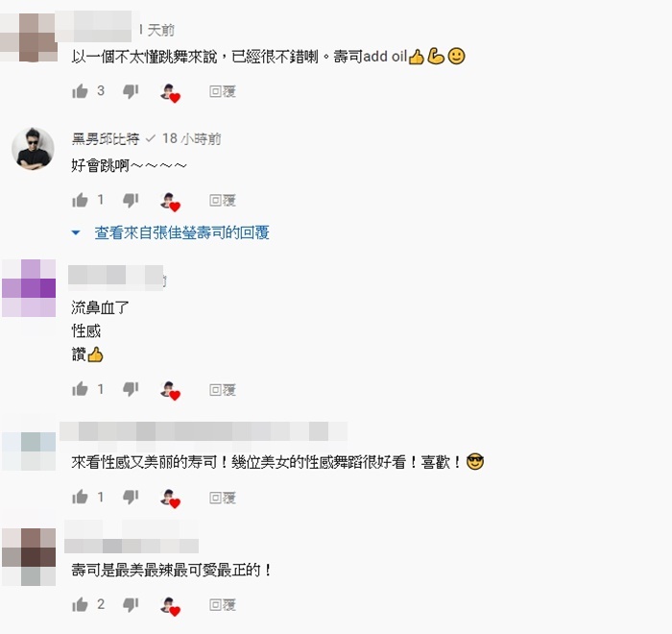Reply to the 'add oil' comment
Screen dimensions: 672x634
[x=223, y=91]
